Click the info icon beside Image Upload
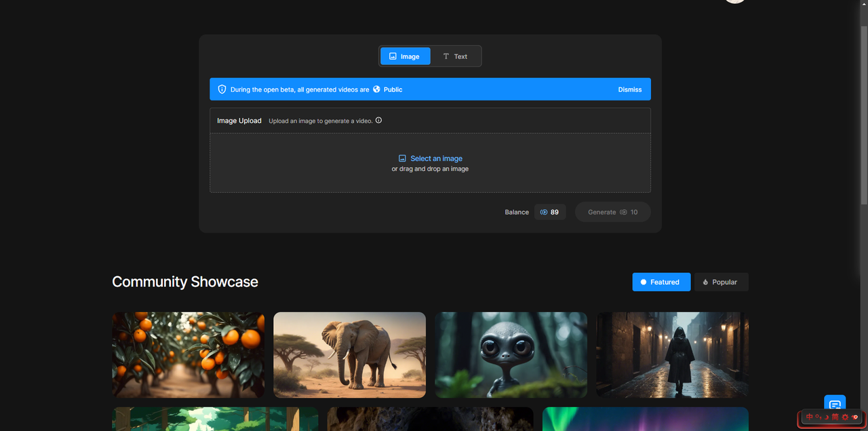This screenshot has height=431, width=868. coord(378,121)
